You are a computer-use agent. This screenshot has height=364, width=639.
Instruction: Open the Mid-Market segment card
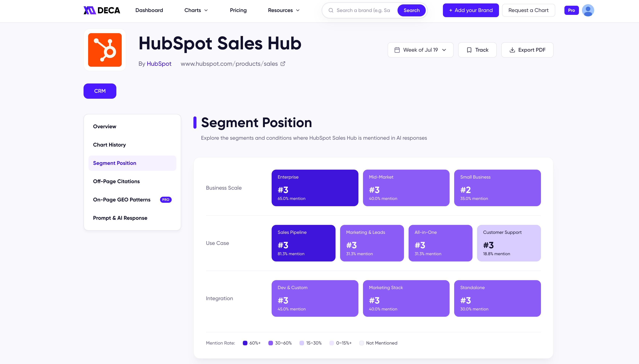tap(406, 188)
